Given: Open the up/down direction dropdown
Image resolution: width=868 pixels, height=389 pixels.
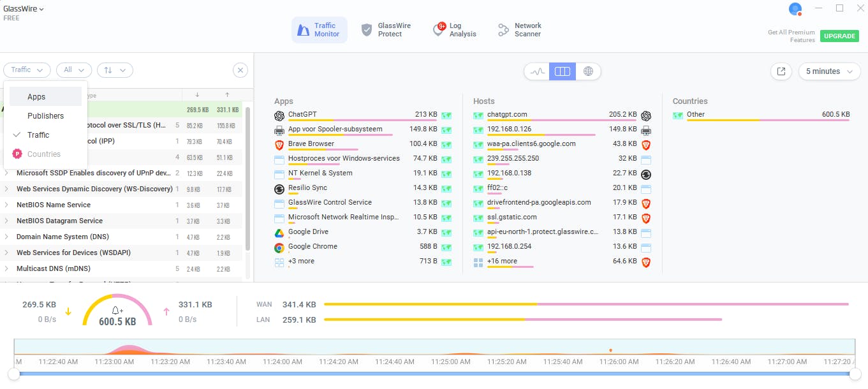Looking at the screenshot, I should [115, 70].
